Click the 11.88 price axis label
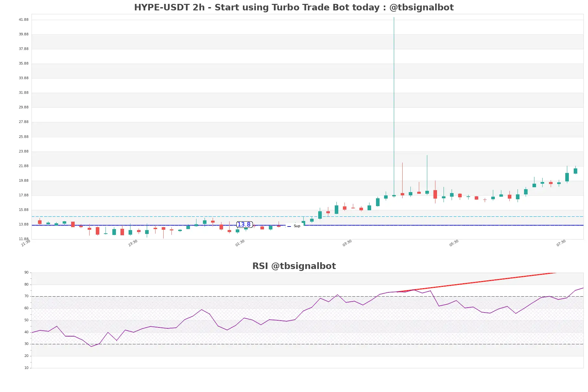 (x=23, y=239)
